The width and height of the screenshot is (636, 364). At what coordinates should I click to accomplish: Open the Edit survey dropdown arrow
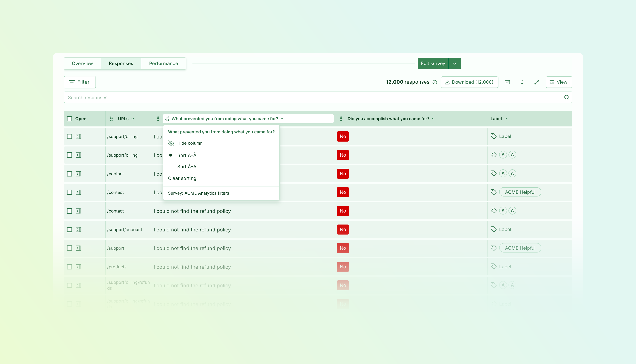[454, 63]
